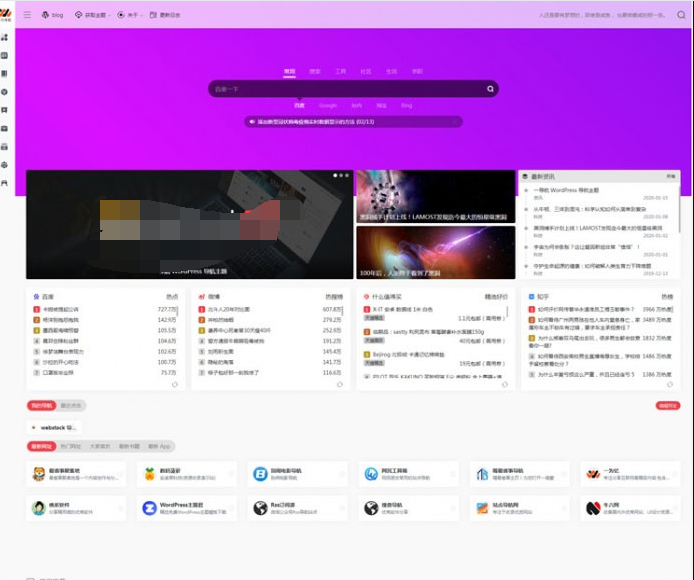Switch to the 工具 search tab

340,72
